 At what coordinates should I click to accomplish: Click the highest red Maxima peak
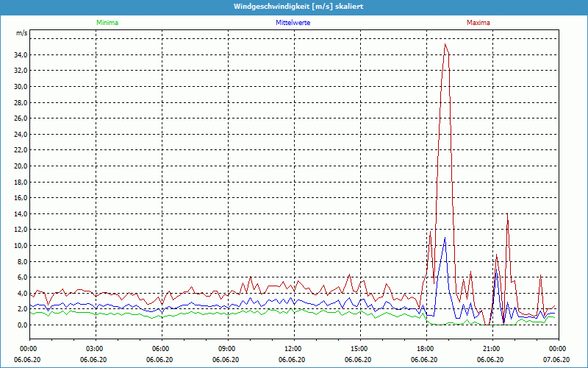[445, 45]
